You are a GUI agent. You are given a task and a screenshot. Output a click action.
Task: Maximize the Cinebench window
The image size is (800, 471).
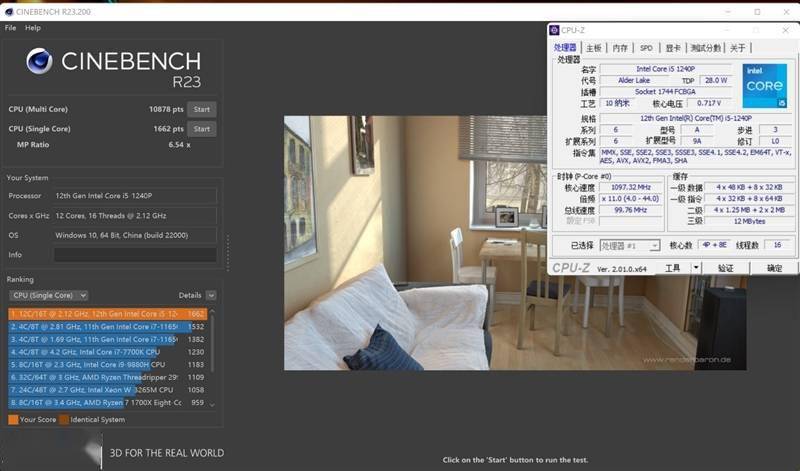[757, 12]
